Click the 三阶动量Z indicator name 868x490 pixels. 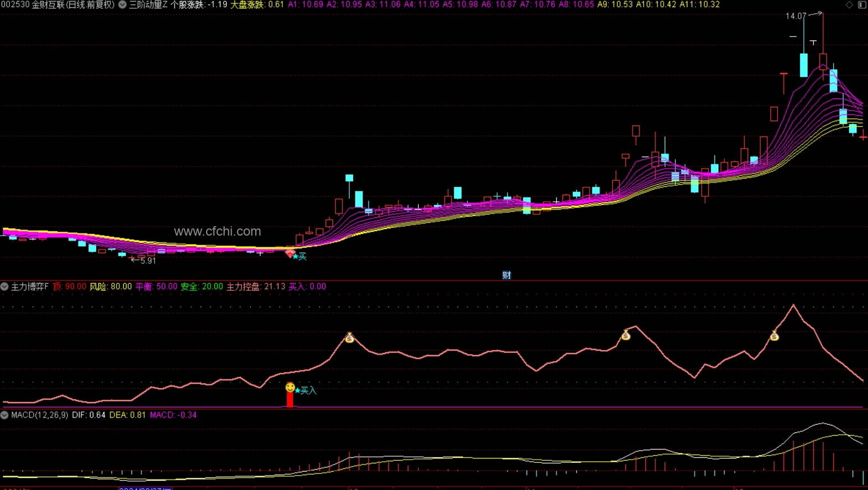(148, 4)
